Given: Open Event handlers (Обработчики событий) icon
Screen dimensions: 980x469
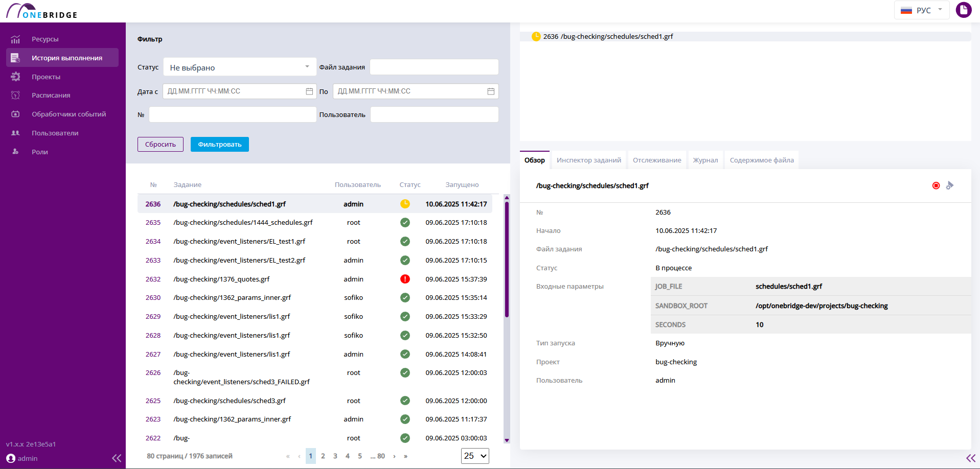Looking at the screenshot, I should click(15, 114).
